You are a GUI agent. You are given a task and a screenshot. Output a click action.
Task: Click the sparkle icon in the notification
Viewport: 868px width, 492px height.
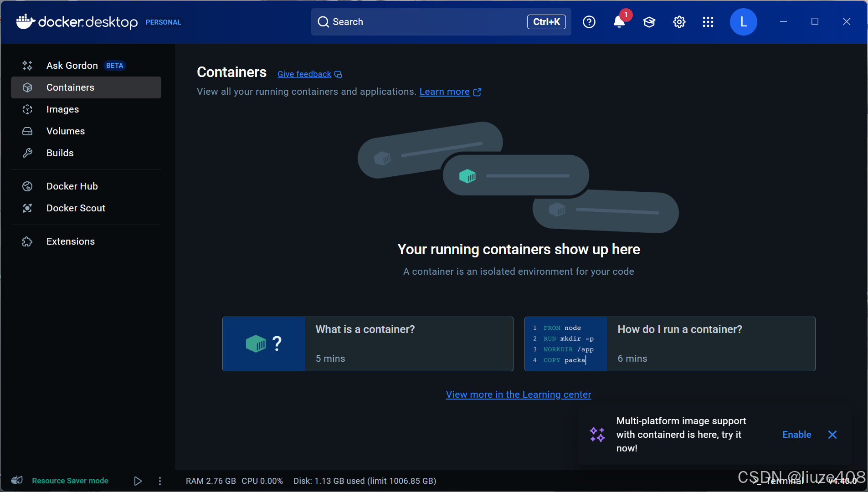click(597, 435)
